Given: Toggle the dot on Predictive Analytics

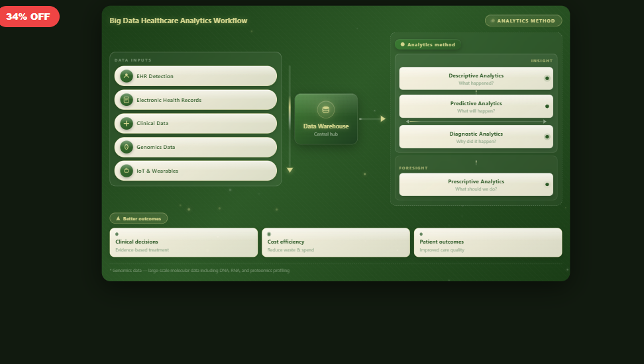Looking at the screenshot, I should point(547,107).
